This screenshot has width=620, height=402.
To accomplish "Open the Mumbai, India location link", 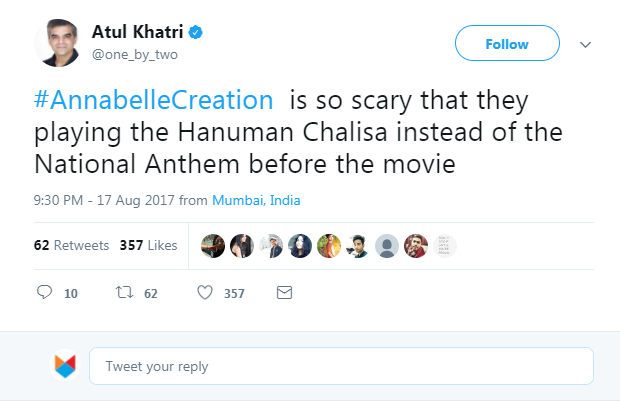I will click(256, 200).
